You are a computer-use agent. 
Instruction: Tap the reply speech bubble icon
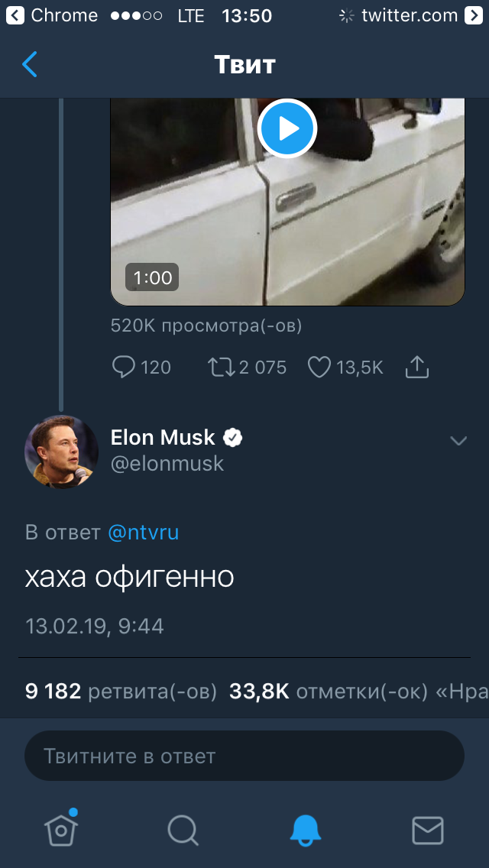tap(124, 368)
